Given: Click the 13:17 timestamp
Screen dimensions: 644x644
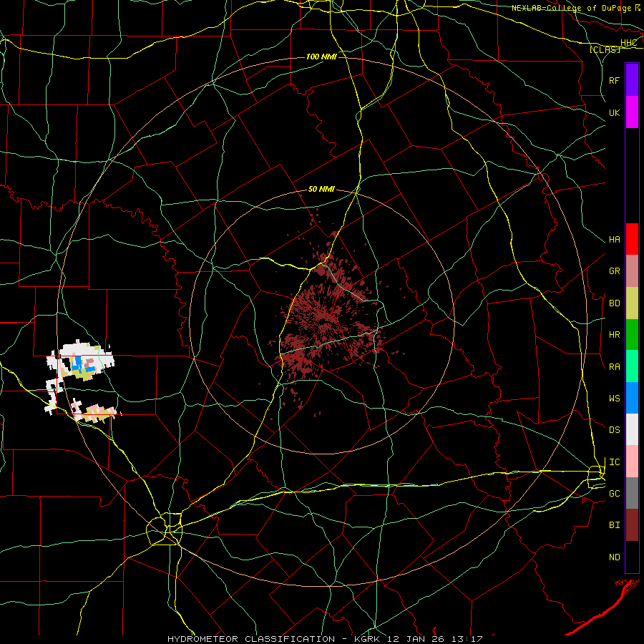Looking at the screenshot, I should pyautogui.click(x=465, y=639).
